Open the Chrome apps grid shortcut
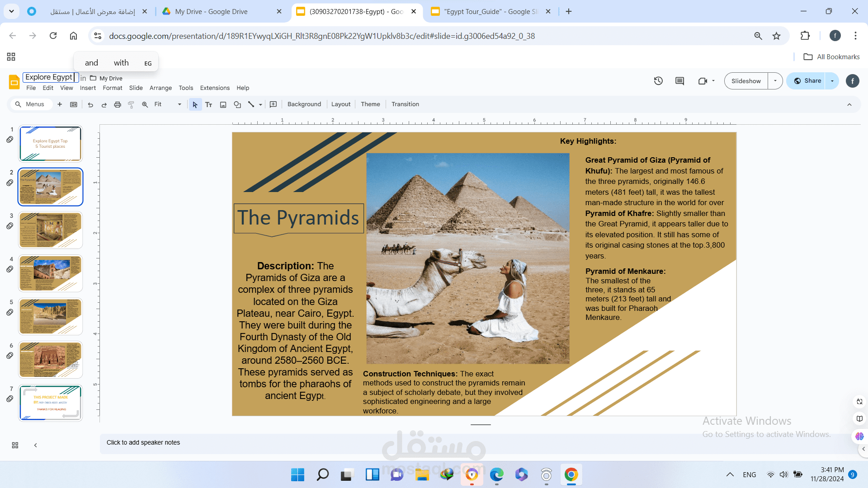 [x=11, y=56]
